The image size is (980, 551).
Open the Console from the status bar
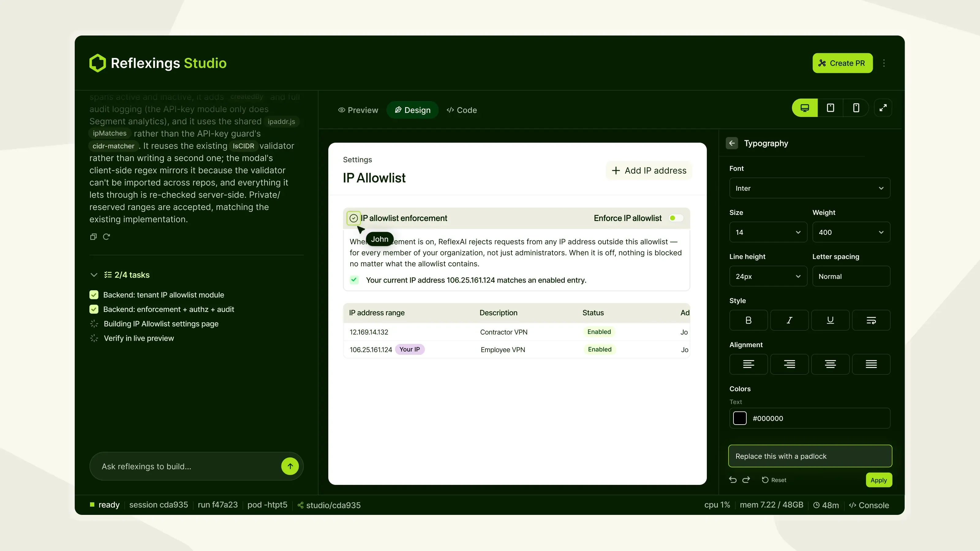pos(869,505)
